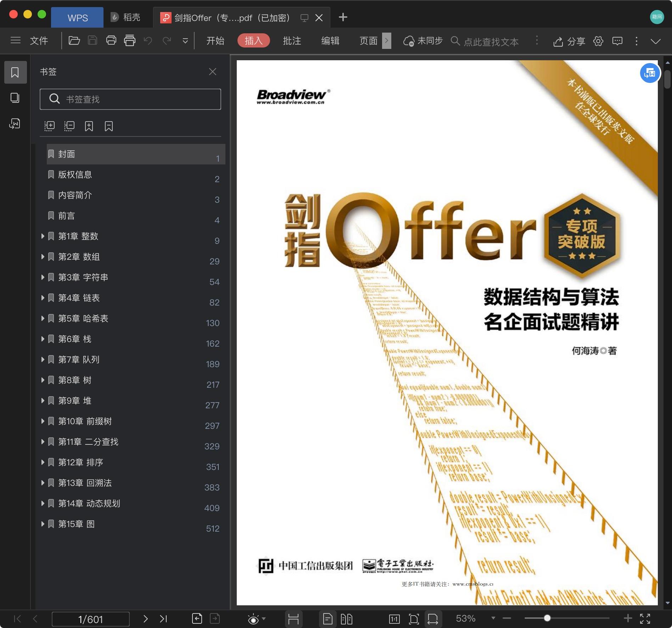Open the 文件 menu
The image size is (672, 628).
click(39, 41)
